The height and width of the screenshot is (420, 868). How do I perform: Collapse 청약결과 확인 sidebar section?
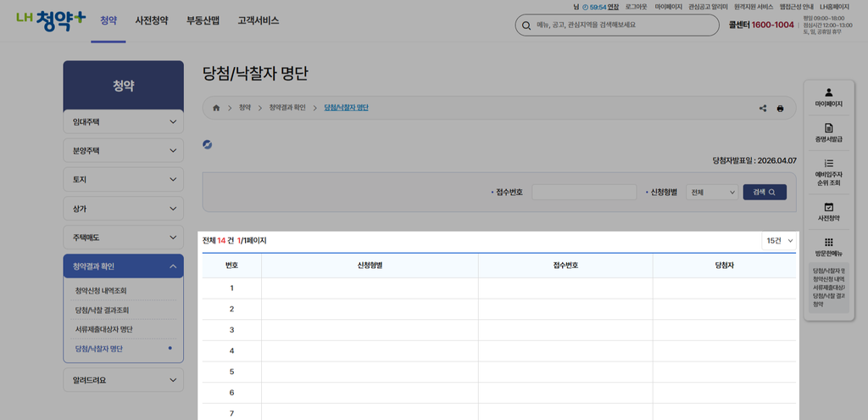[124, 266]
